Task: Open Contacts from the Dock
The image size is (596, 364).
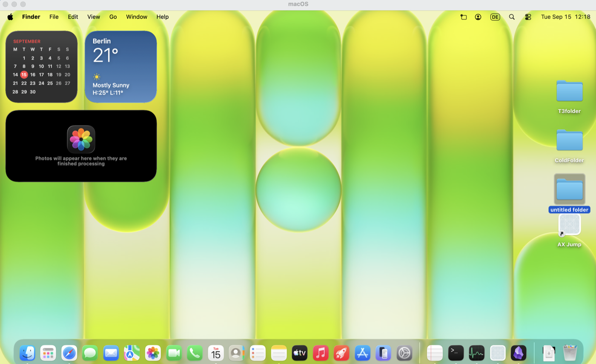Action: 237,353
